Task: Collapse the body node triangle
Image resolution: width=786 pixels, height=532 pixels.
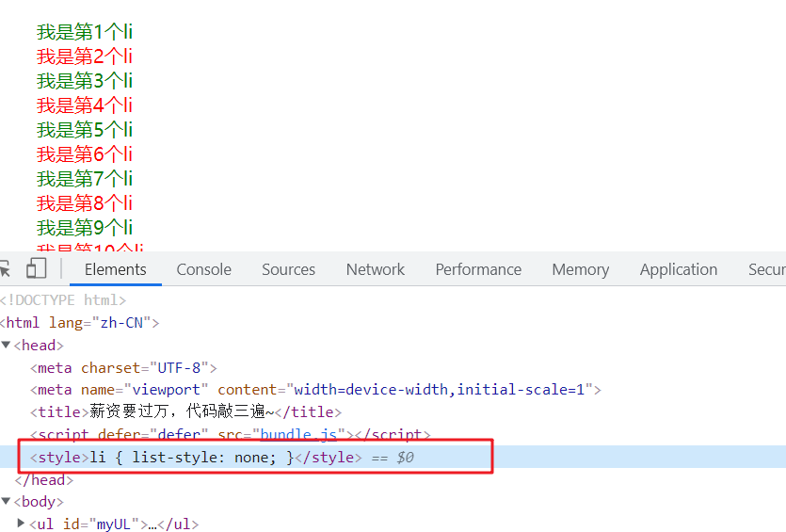Action: [x=6, y=501]
